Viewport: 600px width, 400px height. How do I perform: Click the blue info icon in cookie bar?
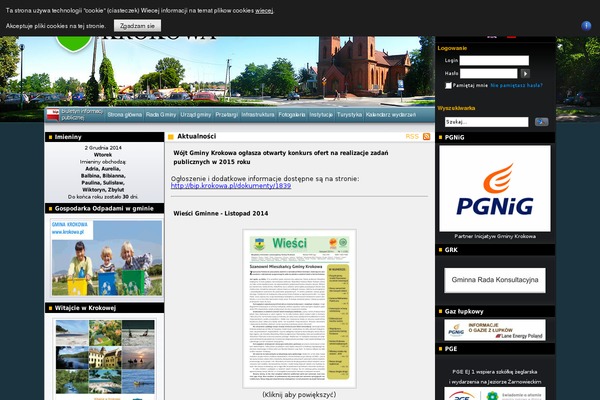(x=586, y=26)
